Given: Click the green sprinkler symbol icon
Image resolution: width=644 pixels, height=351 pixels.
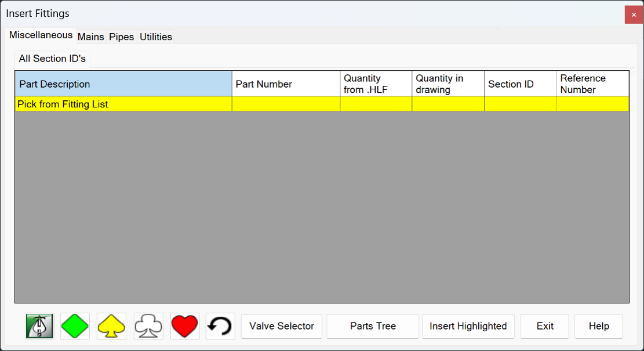Looking at the screenshot, I should click(39, 326).
